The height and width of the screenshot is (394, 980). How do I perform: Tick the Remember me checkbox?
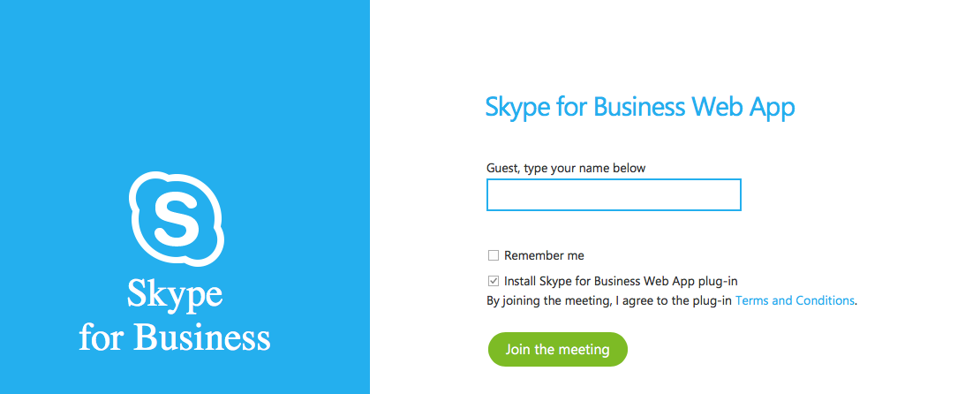tap(494, 255)
